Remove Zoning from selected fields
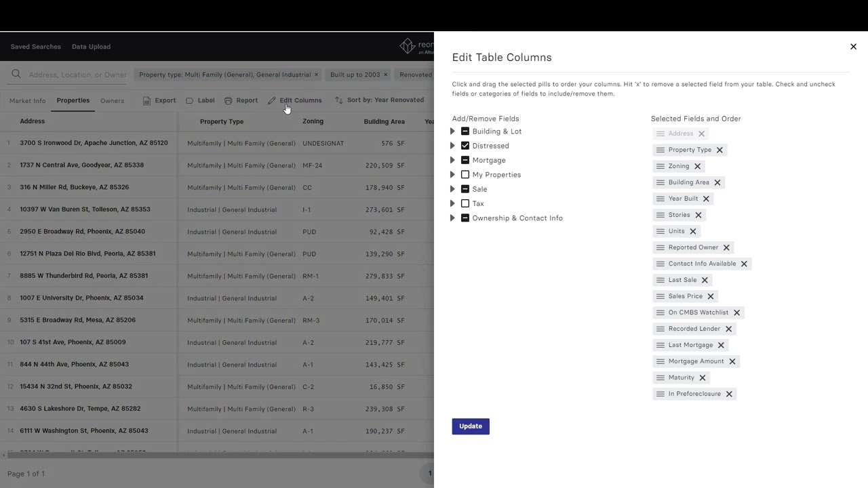The width and height of the screenshot is (868, 488). click(x=697, y=166)
